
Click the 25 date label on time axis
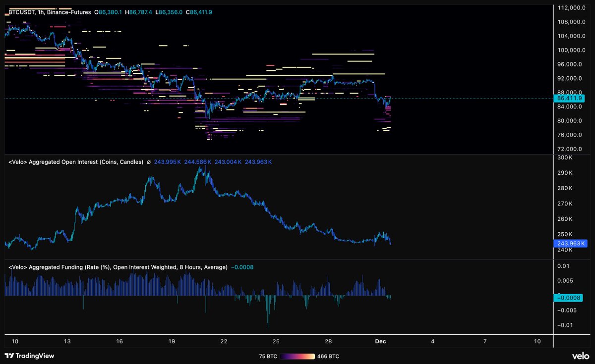coord(276,341)
